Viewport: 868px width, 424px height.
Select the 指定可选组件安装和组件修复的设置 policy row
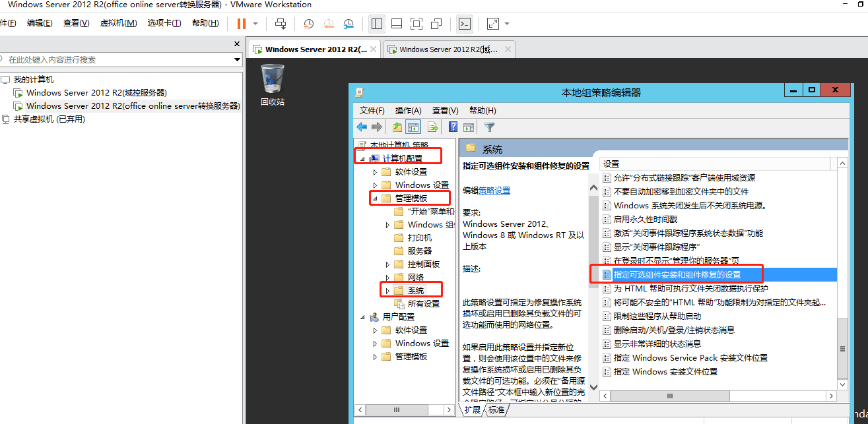tap(719, 274)
